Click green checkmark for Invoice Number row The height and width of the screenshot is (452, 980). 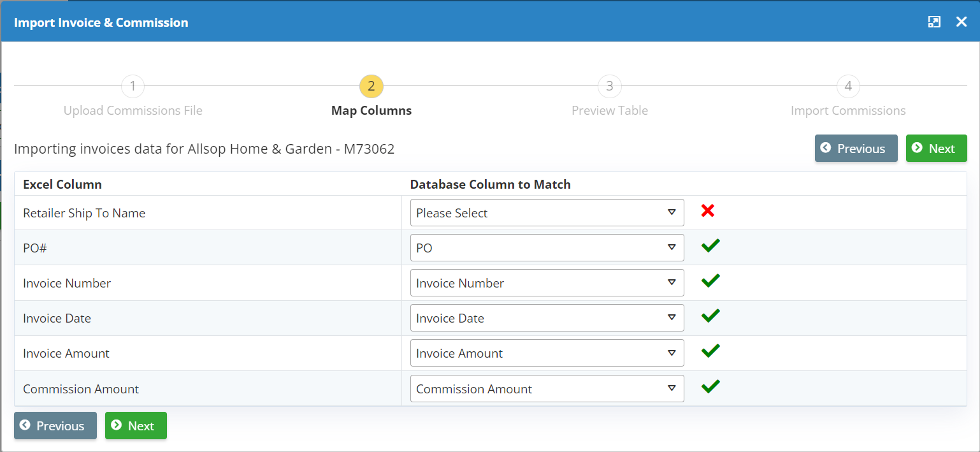point(710,281)
